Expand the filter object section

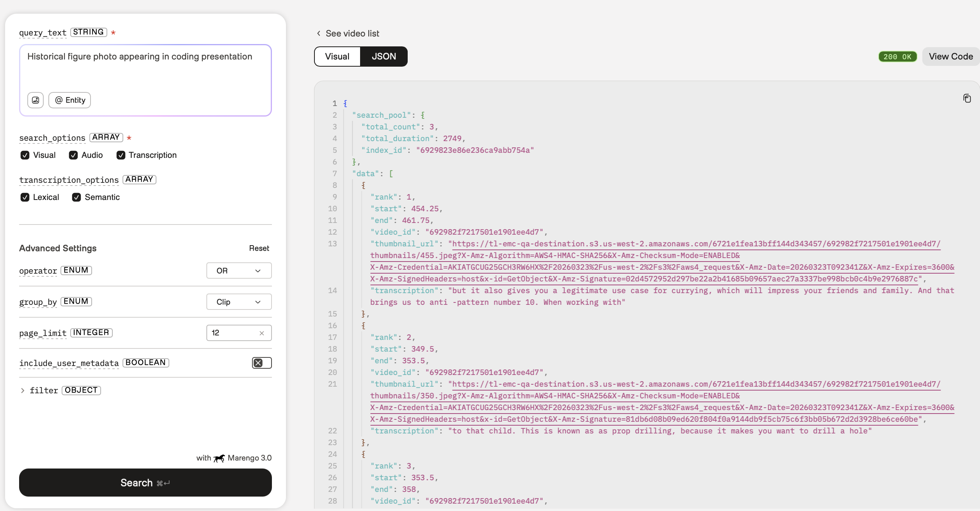23,391
